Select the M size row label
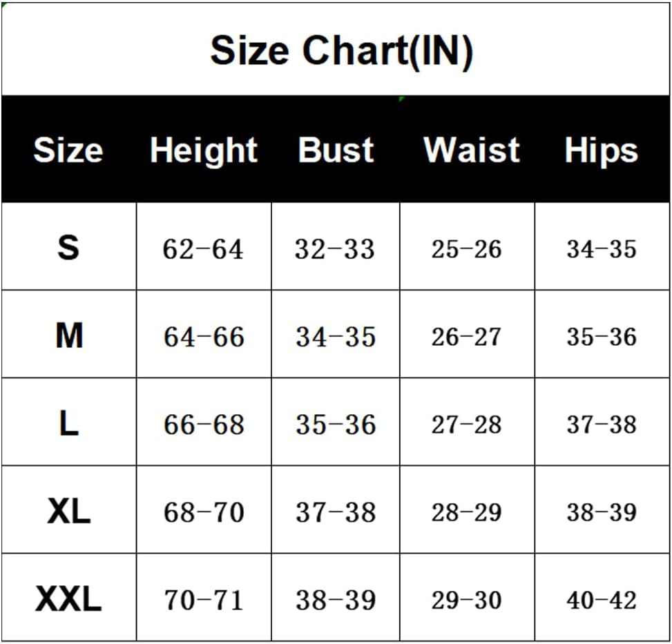This screenshot has width=672, height=644. coord(69,336)
